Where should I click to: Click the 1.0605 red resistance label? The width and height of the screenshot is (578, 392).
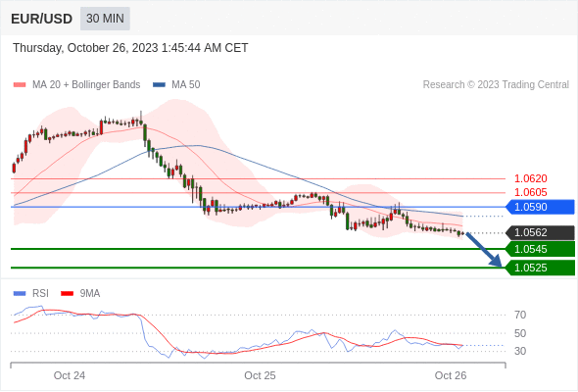pyautogui.click(x=530, y=192)
